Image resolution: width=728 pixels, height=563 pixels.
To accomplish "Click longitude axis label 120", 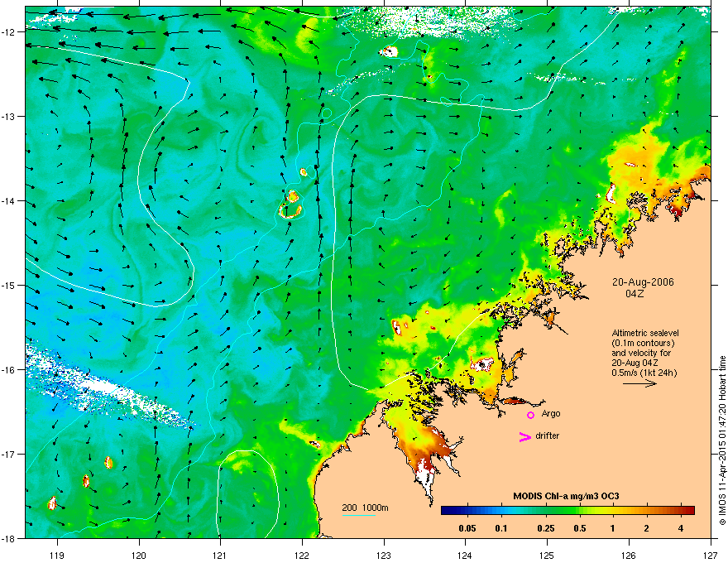I will coord(139,555).
